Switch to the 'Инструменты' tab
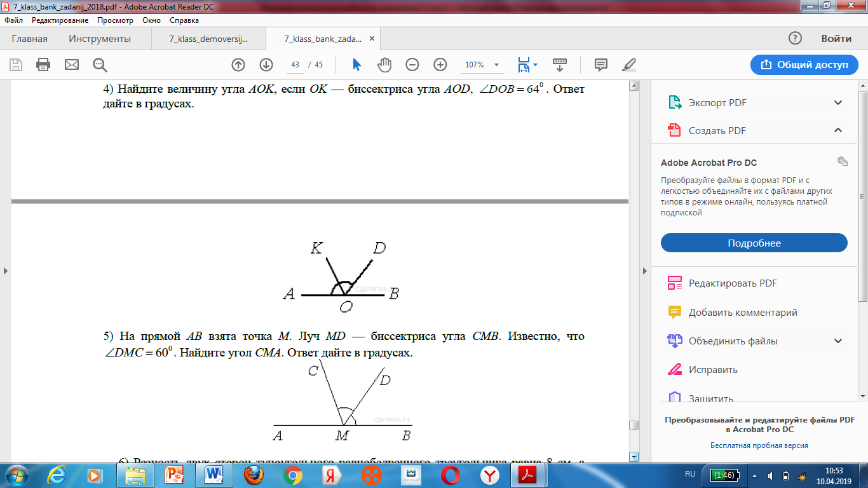Viewport: 868px width, 488px height. [100, 39]
